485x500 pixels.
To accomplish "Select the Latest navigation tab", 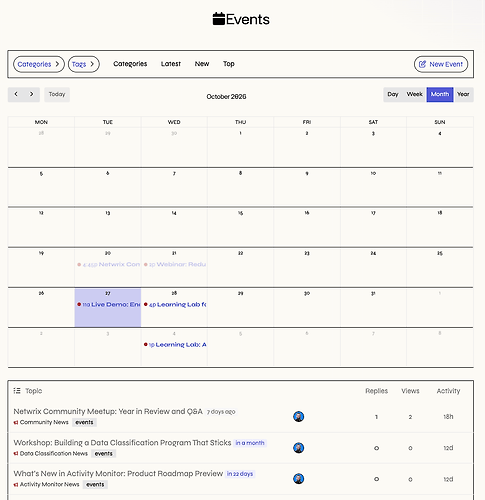I will (x=171, y=64).
